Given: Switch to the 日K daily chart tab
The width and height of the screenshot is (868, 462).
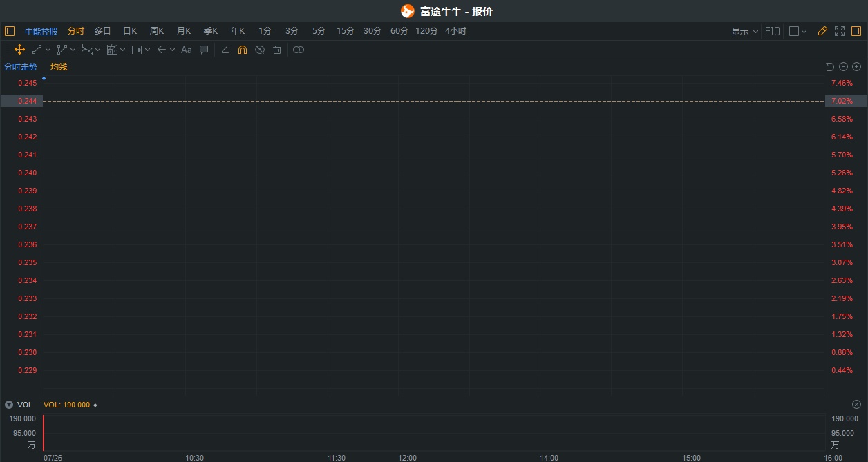Looking at the screenshot, I should click(x=130, y=31).
